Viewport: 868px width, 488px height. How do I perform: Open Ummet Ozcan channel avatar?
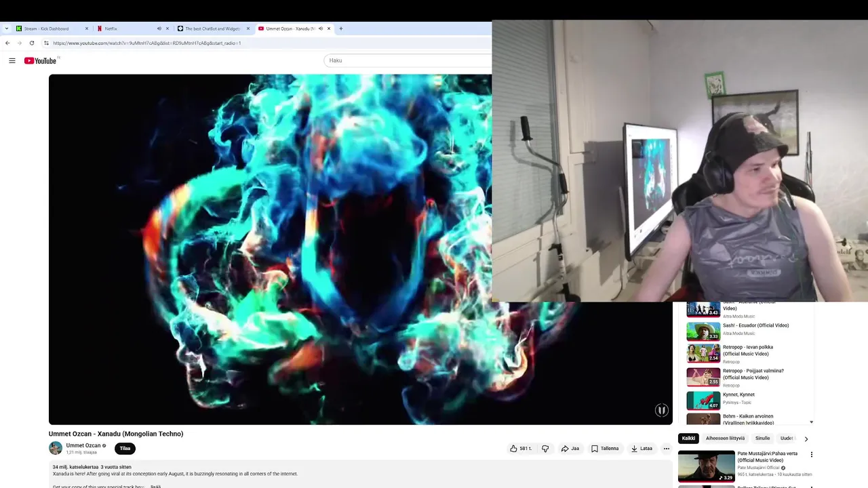coord(56,448)
